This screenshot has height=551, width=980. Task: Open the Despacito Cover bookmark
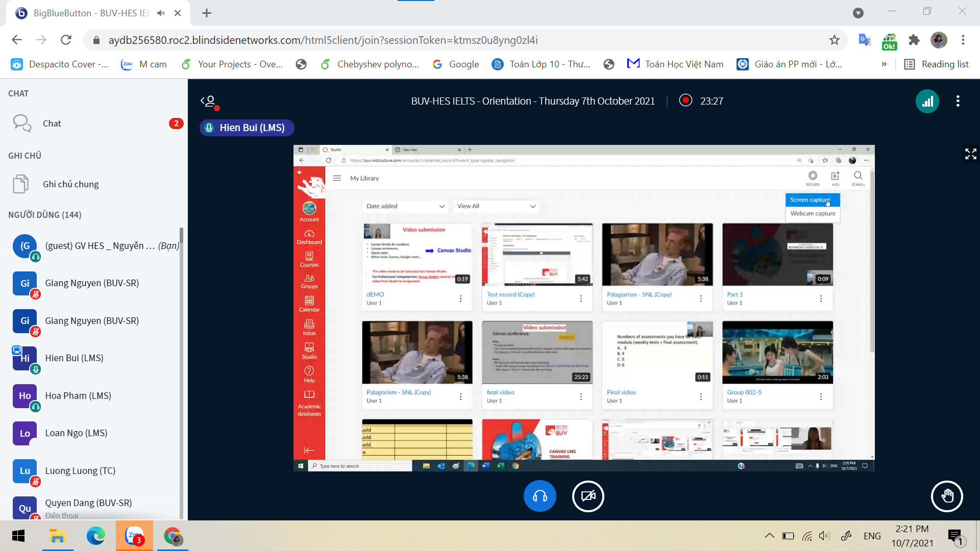(60, 64)
